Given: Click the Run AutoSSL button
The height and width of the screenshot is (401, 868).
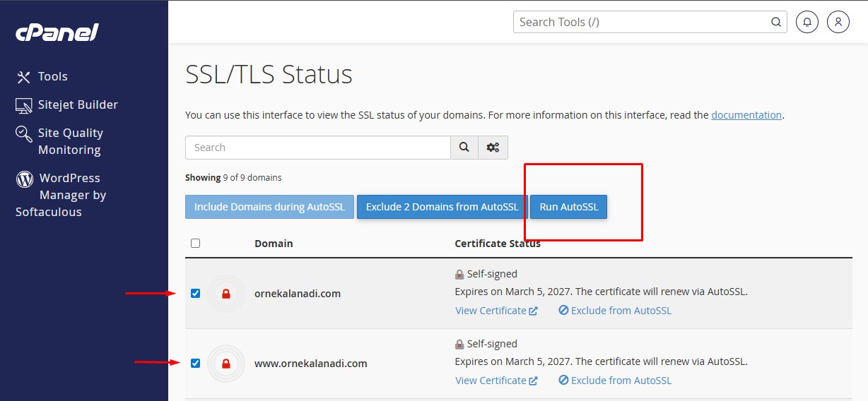Looking at the screenshot, I should (568, 207).
